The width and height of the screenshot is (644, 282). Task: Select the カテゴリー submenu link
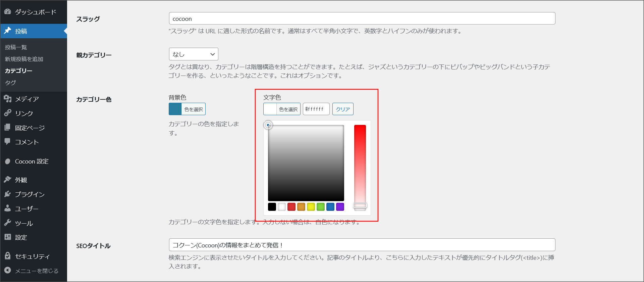click(x=18, y=71)
